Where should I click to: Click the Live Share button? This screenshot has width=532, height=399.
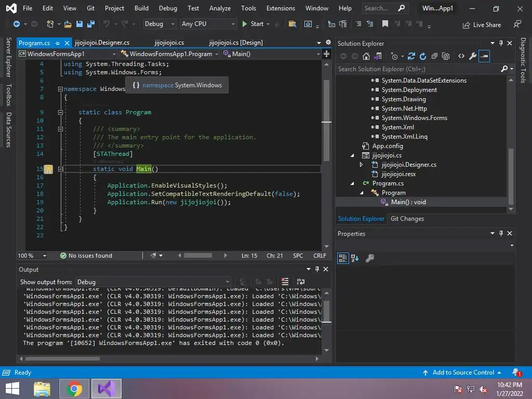pos(482,24)
